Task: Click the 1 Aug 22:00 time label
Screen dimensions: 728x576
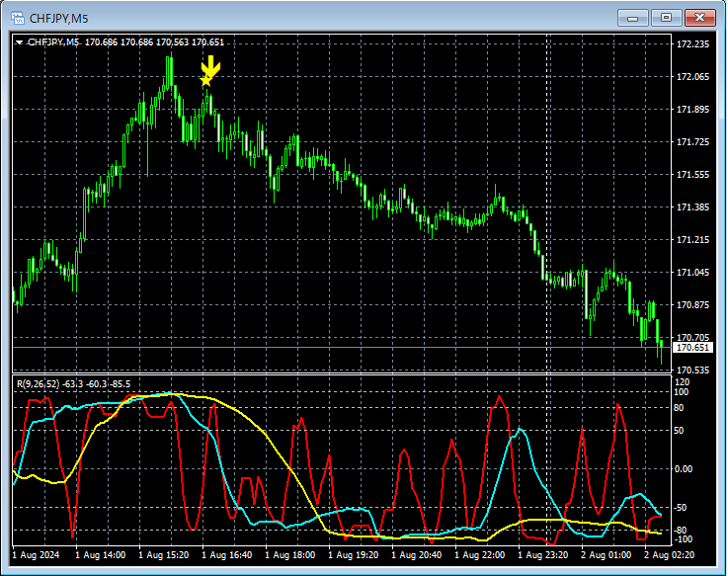Action: (x=479, y=555)
